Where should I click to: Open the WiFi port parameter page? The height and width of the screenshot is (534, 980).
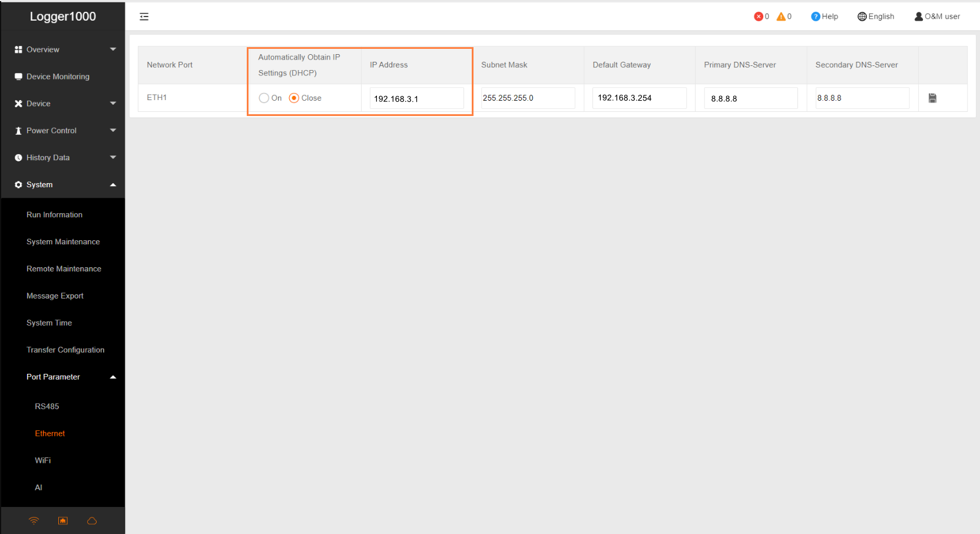coord(42,460)
